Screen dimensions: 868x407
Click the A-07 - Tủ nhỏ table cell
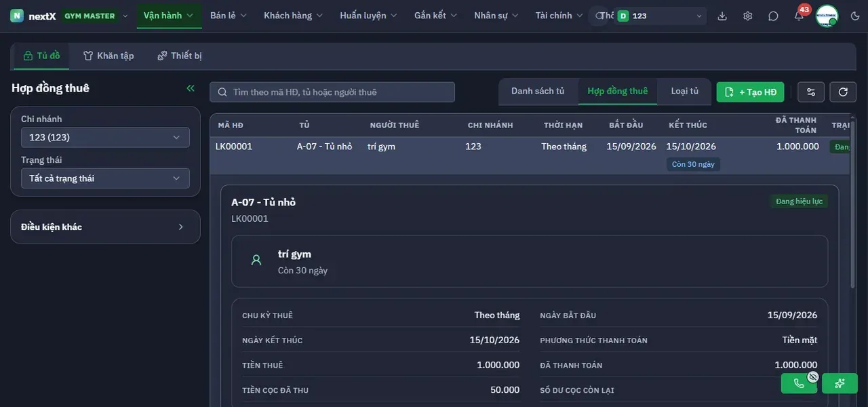(325, 147)
